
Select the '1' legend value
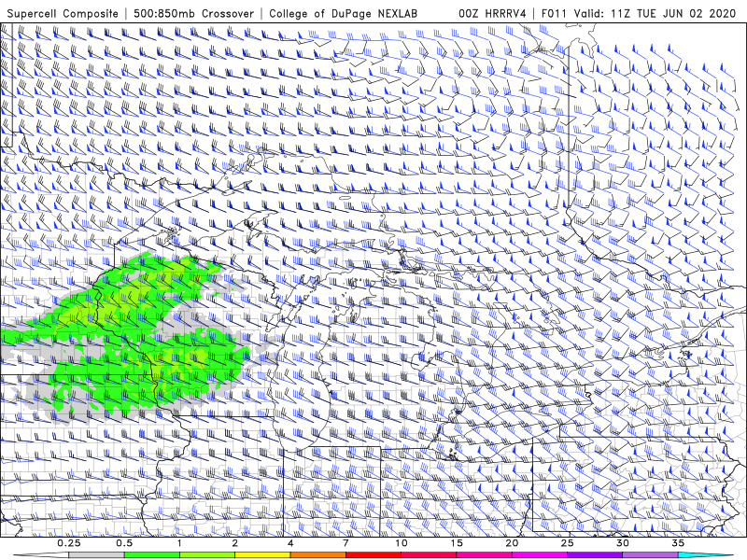(179, 543)
